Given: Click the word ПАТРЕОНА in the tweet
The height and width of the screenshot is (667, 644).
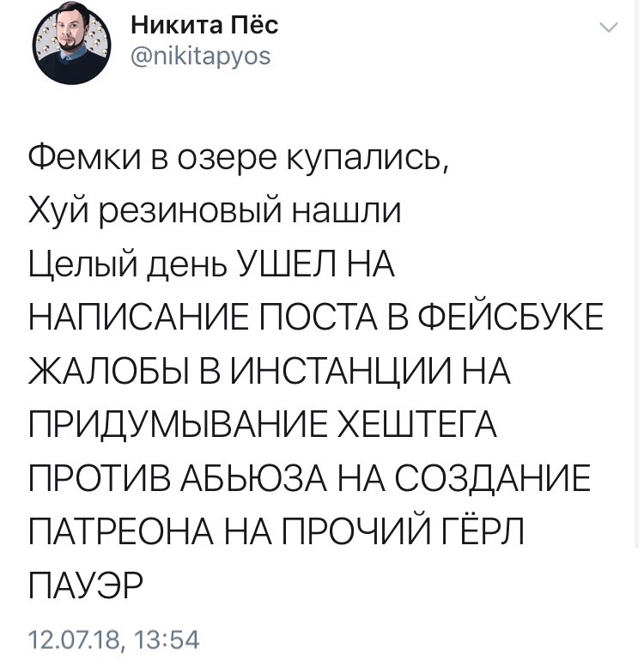Looking at the screenshot, I should (x=122, y=531).
